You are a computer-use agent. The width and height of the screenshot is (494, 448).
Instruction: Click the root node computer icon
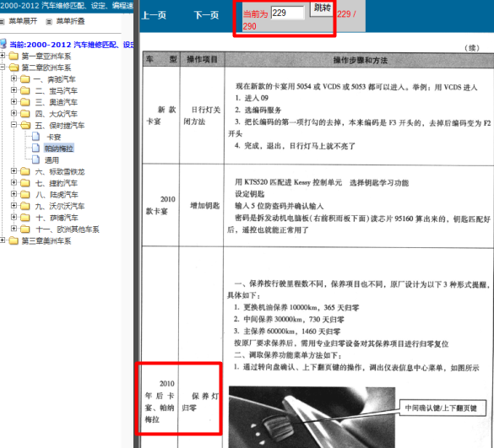[3, 44]
